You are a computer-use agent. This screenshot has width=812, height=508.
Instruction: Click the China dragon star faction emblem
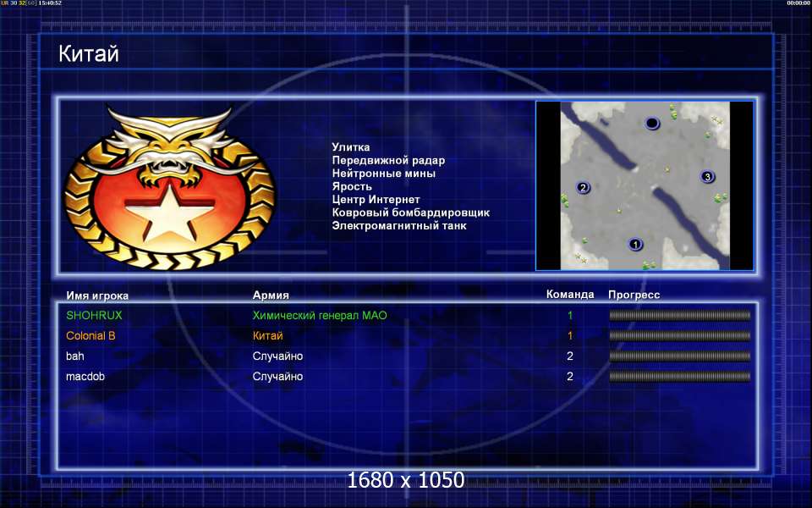[x=170, y=188]
